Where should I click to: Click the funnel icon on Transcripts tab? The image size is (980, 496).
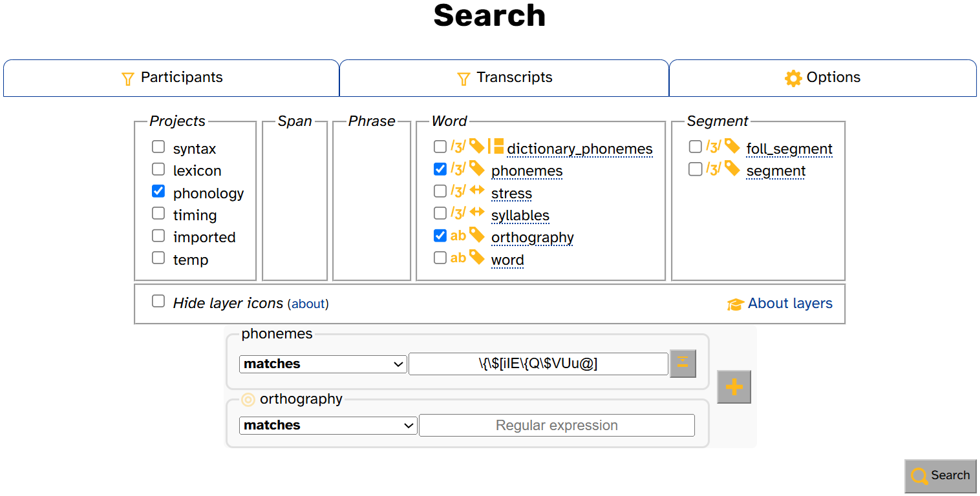[x=463, y=79]
